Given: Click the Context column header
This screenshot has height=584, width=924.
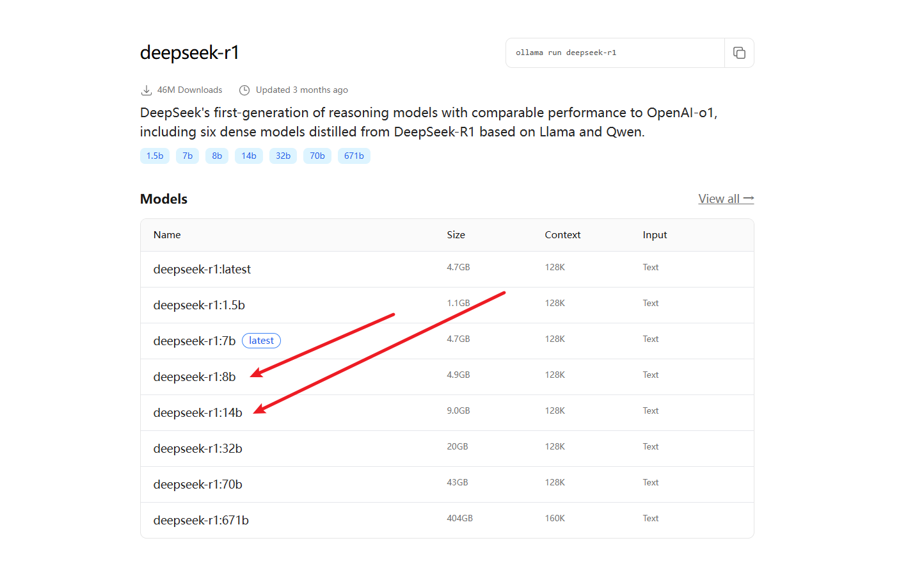Looking at the screenshot, I should [x=563, y=235].
